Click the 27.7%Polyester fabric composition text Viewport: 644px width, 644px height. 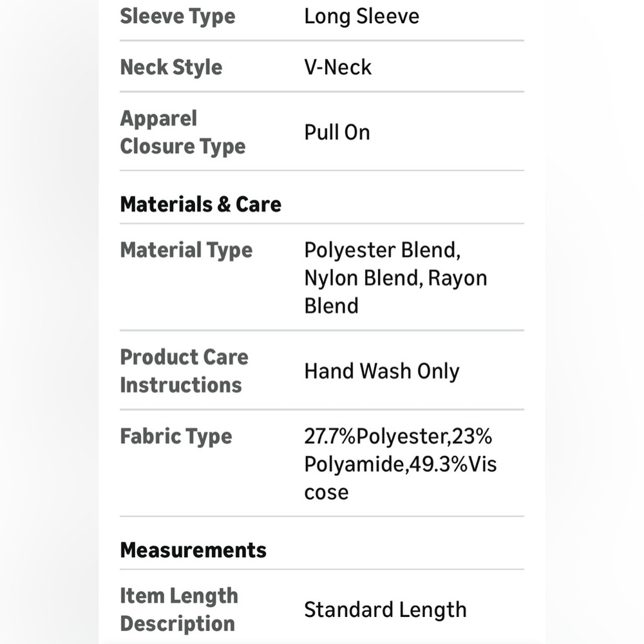(375, 437)
